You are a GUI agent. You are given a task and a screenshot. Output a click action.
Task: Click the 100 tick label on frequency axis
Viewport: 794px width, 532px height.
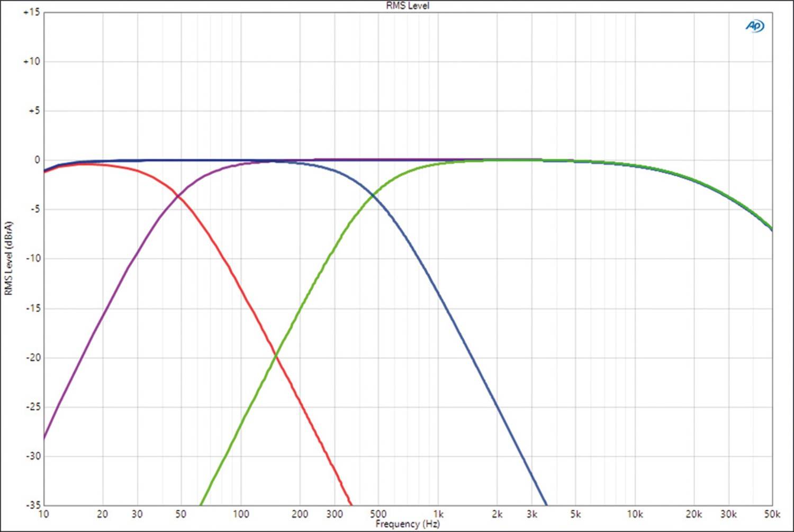(x=241, y=514)
